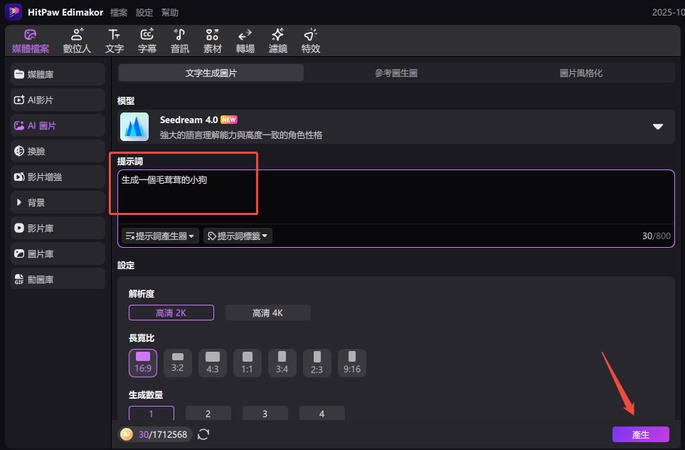Image resolution: width=685 pixels, height=450 pixels.
Task: Open the 音訊 audio tool
Action: click(x=180, y=40)
